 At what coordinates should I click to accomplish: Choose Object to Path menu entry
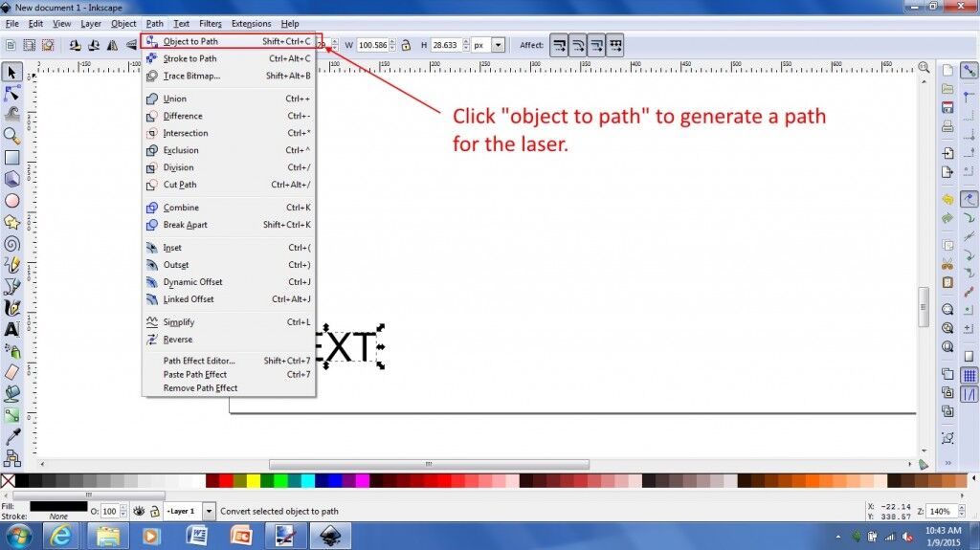click(x=190, y=41)
